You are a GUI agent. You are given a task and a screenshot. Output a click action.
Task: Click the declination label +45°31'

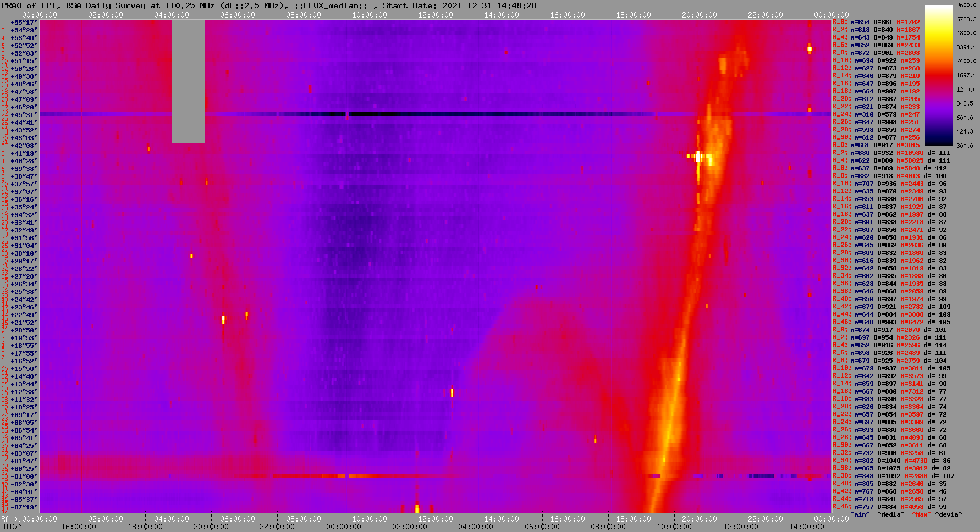click(x=23, y=115)
